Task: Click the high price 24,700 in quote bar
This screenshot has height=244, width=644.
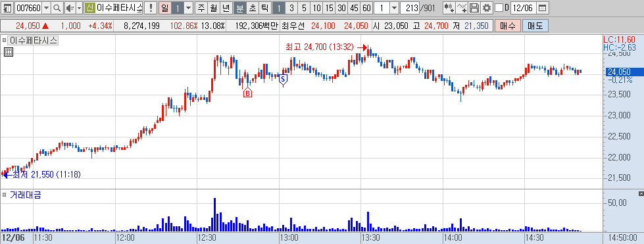Action: coord(435,26)
